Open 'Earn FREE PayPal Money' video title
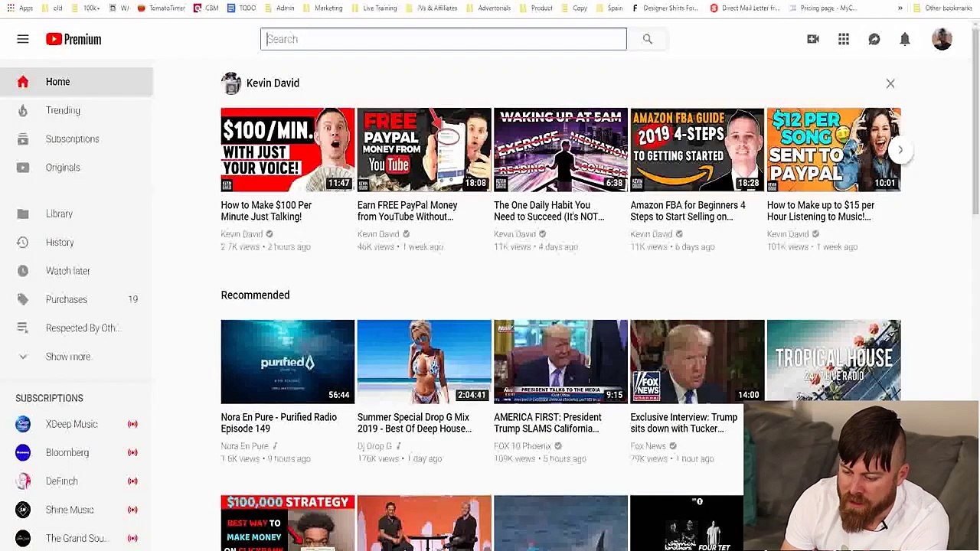This screenshot has height=551, width=980. [x=407, y=210]
